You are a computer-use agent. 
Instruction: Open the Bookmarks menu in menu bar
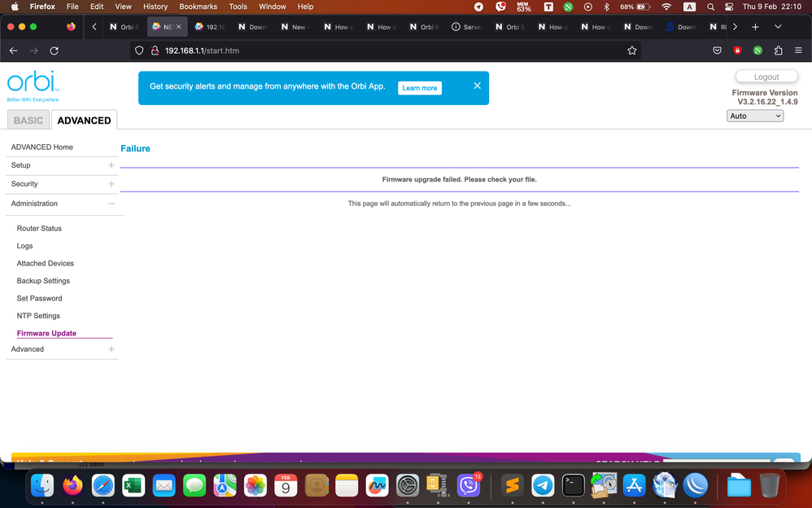pos(198,7)
